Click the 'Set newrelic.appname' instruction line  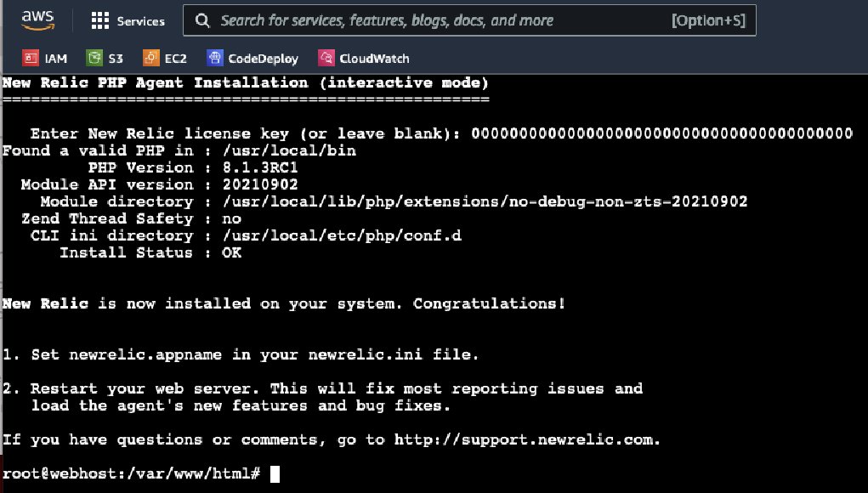click(x=241, y=354)
